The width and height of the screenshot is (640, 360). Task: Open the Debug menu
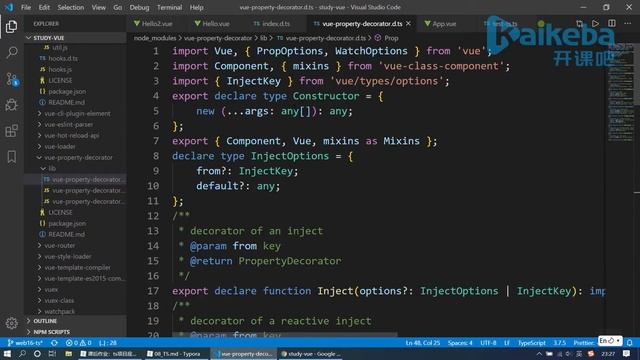(x=139, y=7)
